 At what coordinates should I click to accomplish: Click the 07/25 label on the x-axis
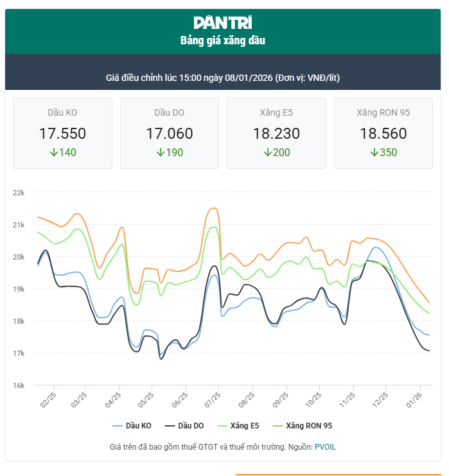[x=213, y=400]
